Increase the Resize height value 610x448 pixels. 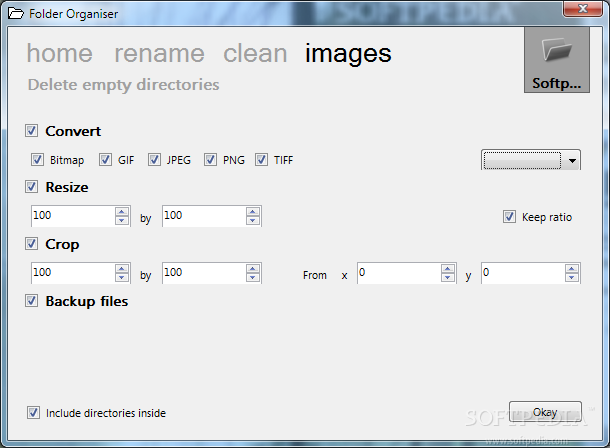tap(253, 212)
